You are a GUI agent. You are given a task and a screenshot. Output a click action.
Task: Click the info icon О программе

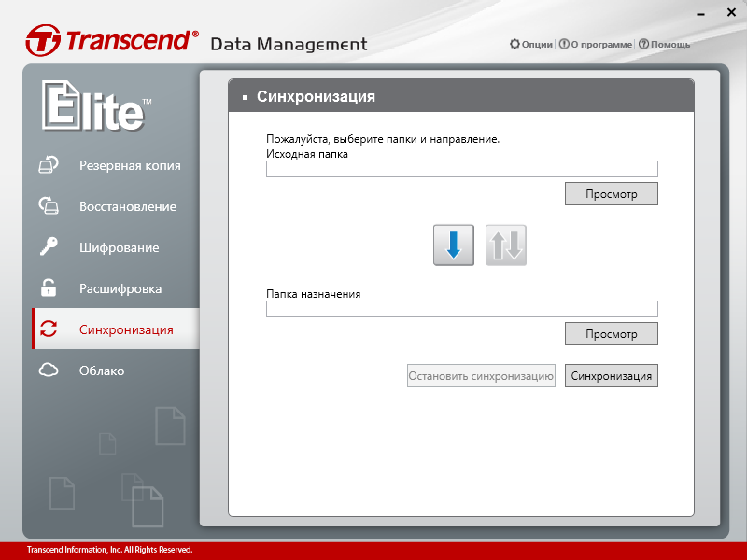pyautogui.click(x=564, y=44)
